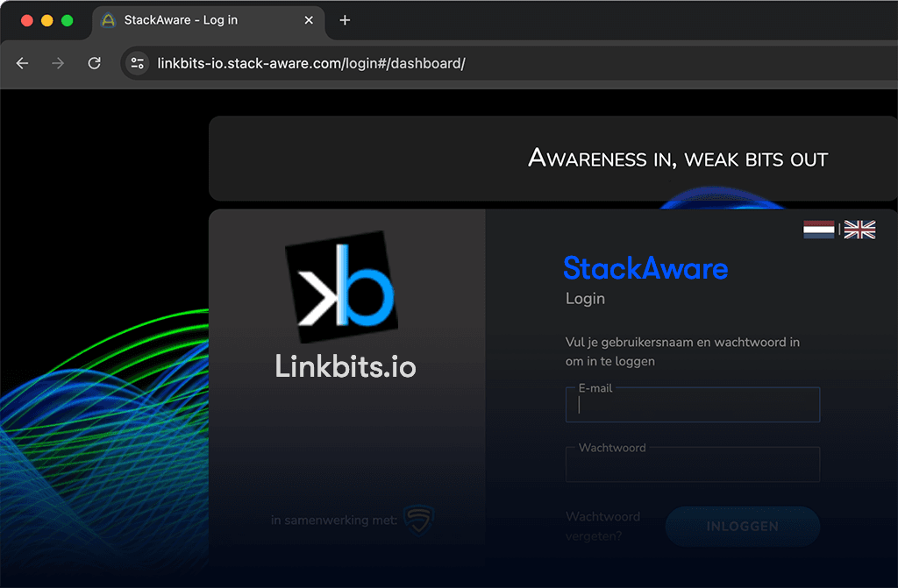Image resolution: width=898 pixels, height=588 pixels.
Task: Open site information icon in address bar
Action: (138, 63)
